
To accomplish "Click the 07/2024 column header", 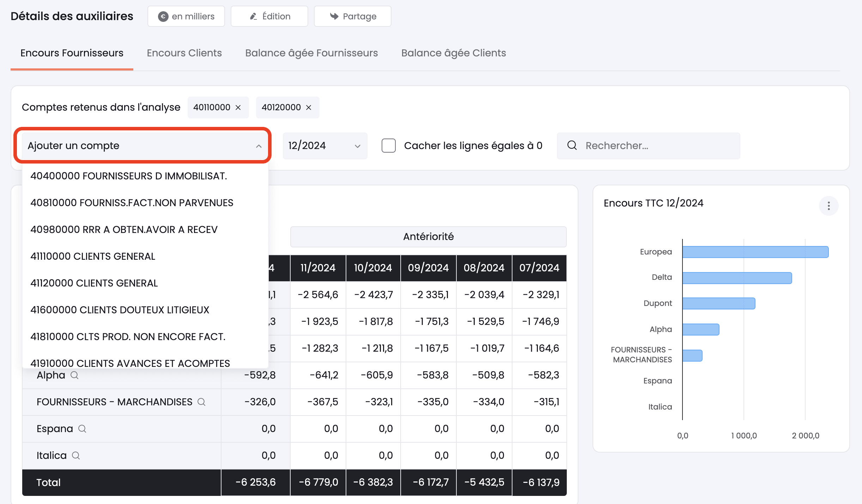I will click(x=539, y=268).
